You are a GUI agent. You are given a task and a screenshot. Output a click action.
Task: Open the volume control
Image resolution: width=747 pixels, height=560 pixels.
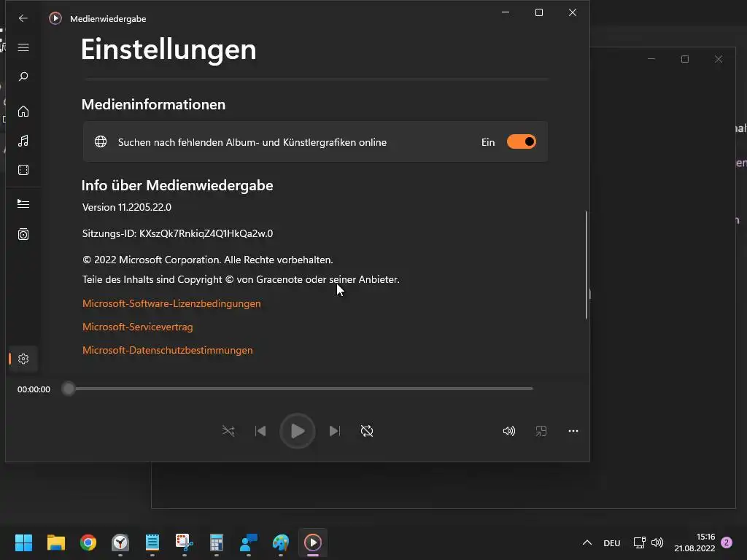508,431
